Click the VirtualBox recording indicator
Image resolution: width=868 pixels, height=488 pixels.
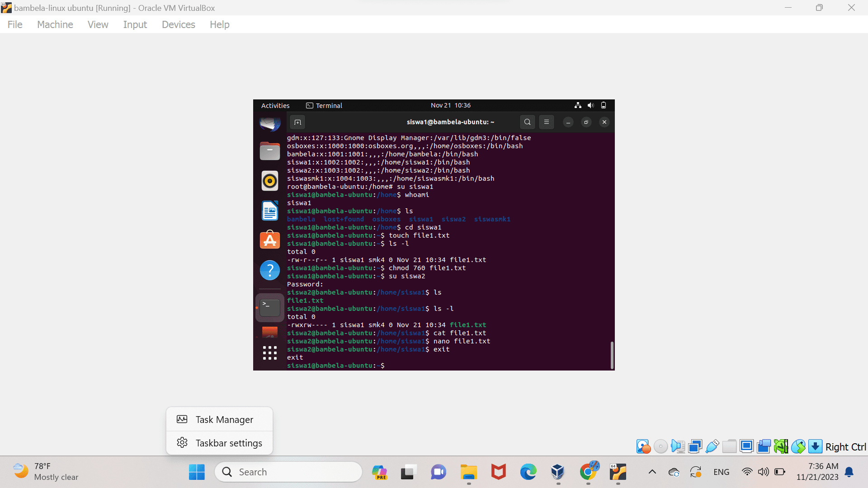(764, 446)
